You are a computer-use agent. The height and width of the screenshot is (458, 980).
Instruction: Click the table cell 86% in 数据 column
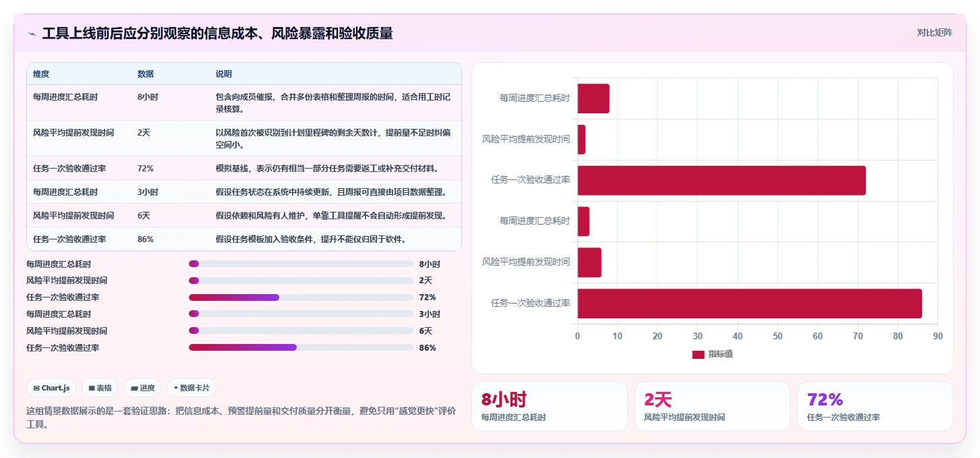[146, 239]
